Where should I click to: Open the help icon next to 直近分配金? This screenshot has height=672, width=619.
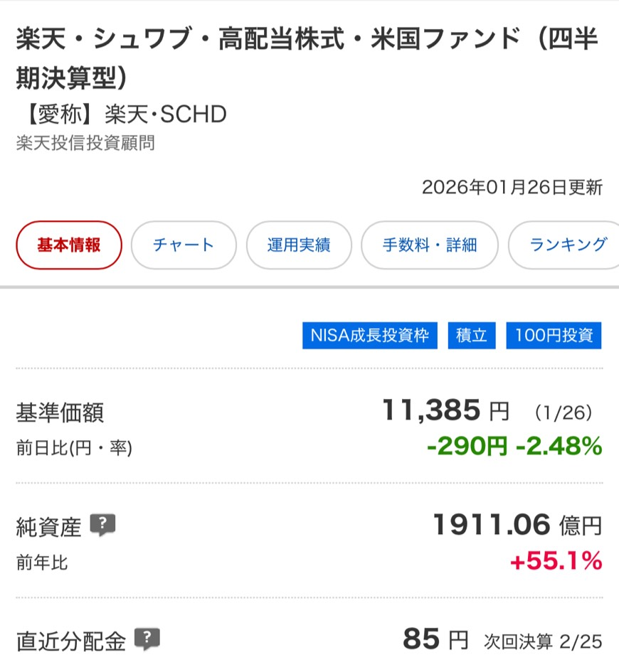pyautogui.click(x=147, y=639)
